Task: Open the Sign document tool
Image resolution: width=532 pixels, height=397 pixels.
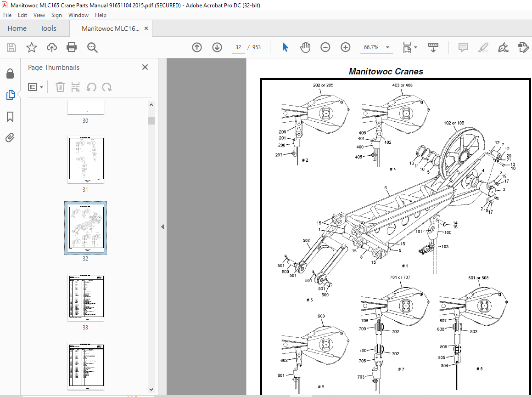Action: point(503,47)
